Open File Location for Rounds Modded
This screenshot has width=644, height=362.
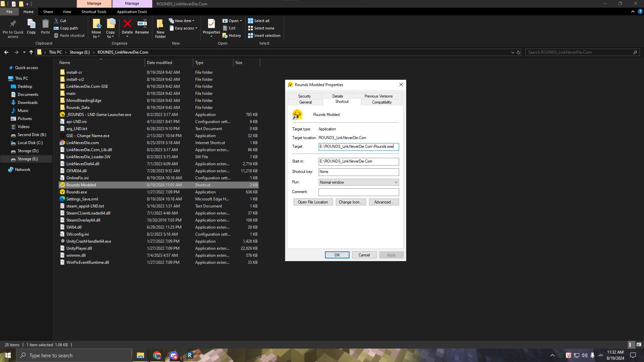pyautogui.click(x=313, y=202)
